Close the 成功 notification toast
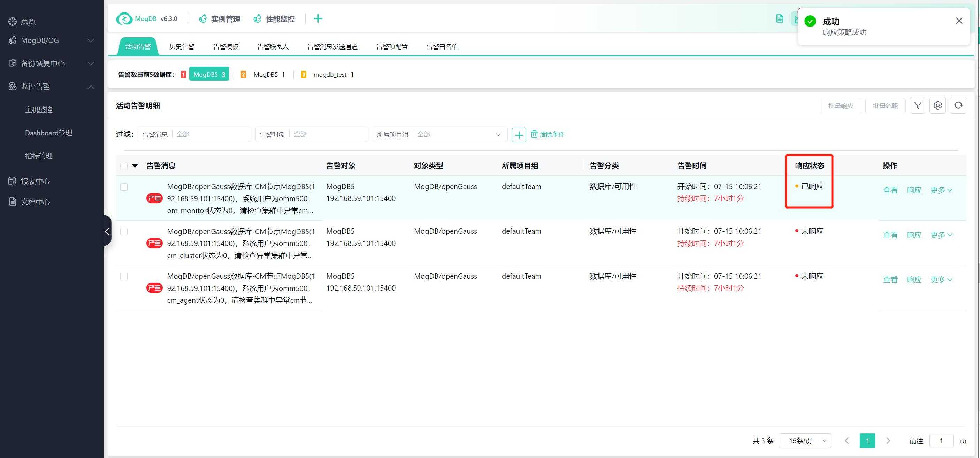980x458 pixels. tap(959, 21)
